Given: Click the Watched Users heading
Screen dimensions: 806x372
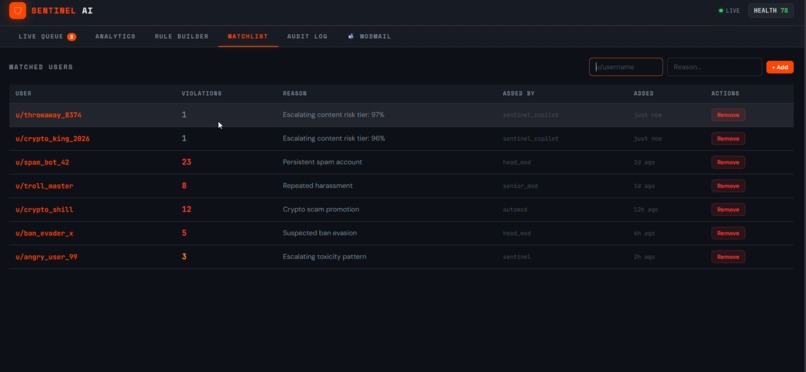Looking at the screenshot, I should [x=41, y=67].
